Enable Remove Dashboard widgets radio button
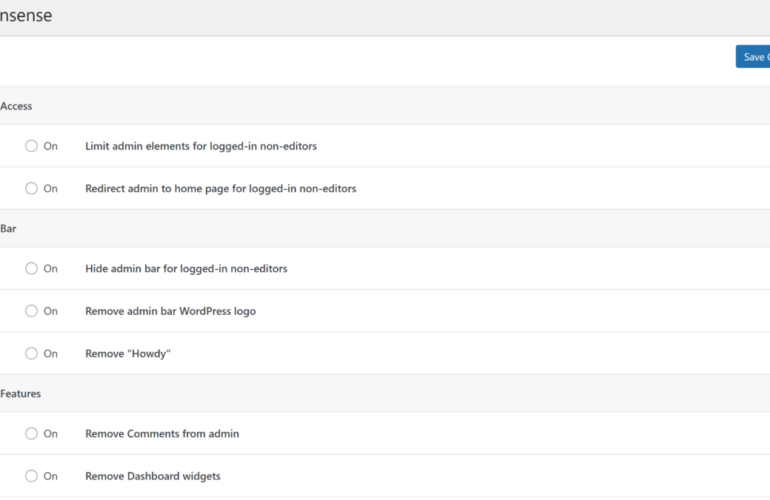This screenshot has height=500, width=770. click(x=32, y=476)
